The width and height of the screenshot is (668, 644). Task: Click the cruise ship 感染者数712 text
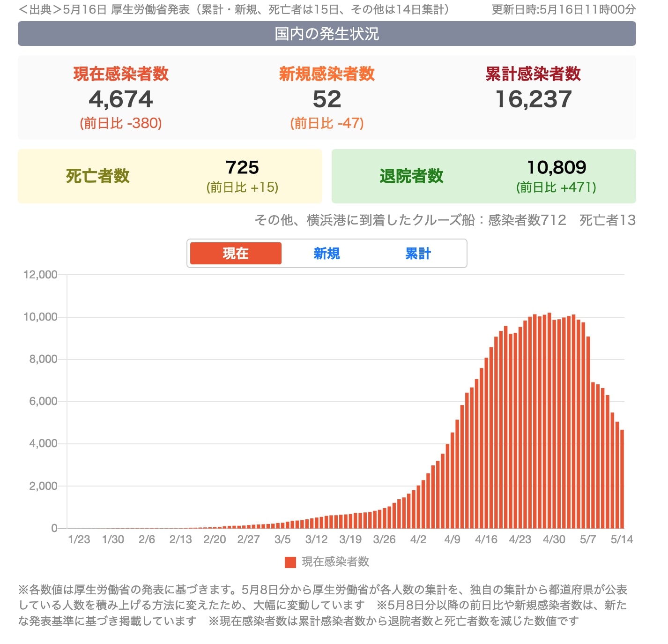pos(527,220)
